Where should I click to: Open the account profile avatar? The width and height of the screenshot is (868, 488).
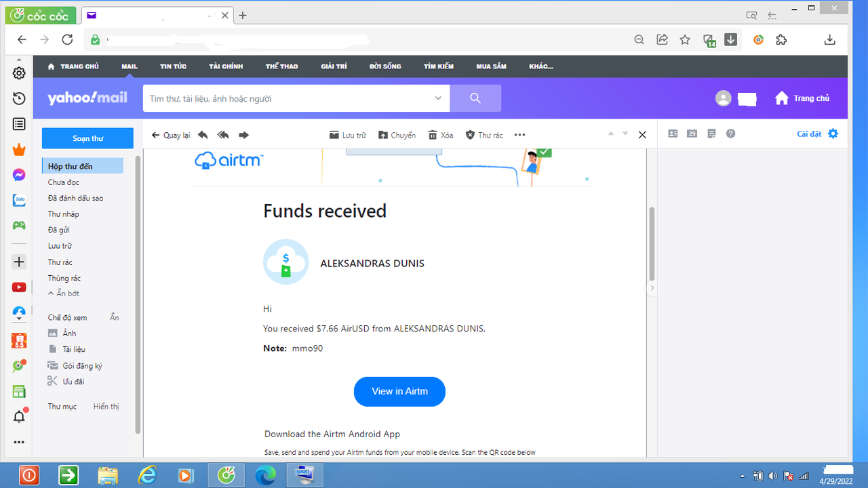[724, 98]
